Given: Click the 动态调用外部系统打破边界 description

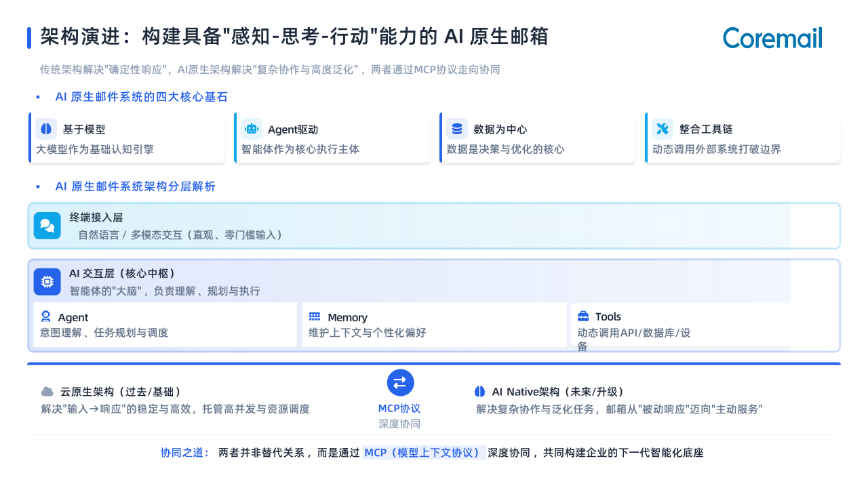Looking at the screenshot, I should 717,149.
